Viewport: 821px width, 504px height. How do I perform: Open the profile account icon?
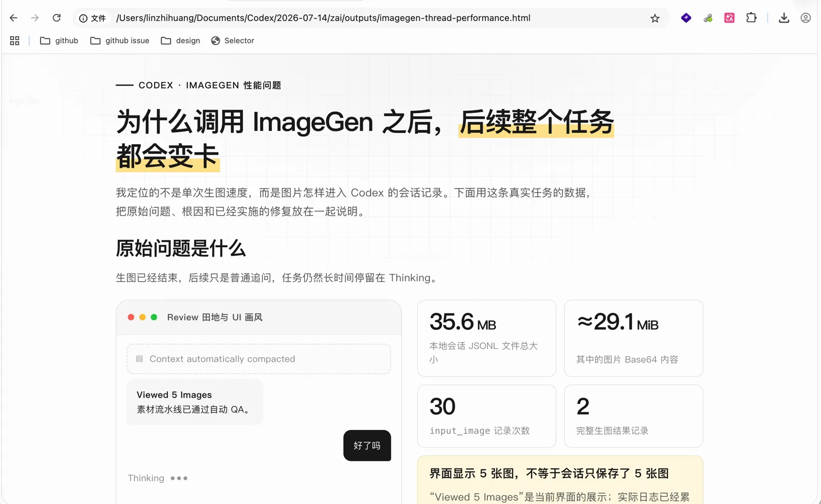pyautogui.click(x=806, y=18)
